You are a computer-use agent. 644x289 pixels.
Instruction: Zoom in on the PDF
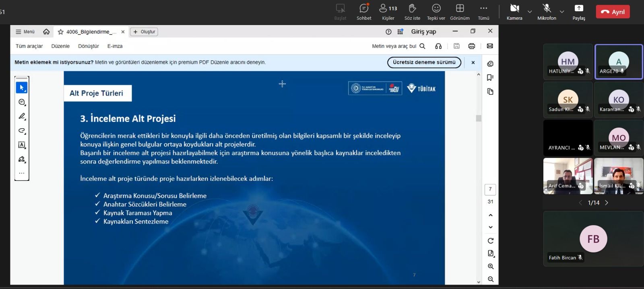[x=490, y=266]
